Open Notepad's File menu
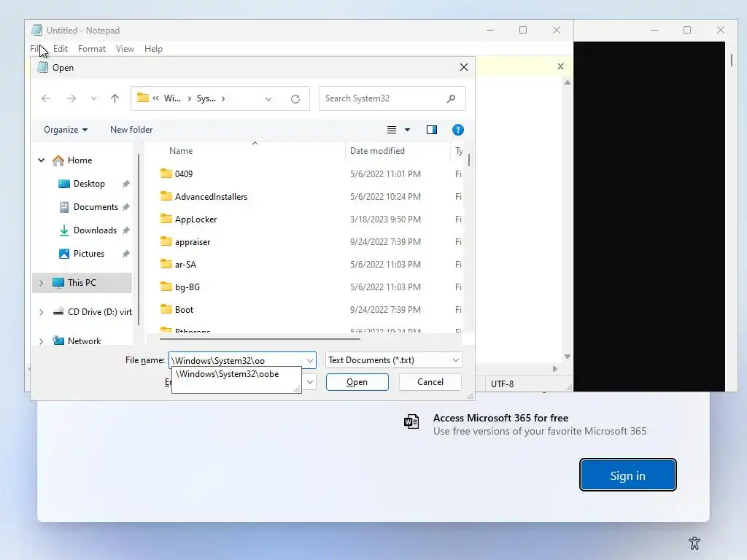Image resolution: width=747 pixels, height=560 pixels. [35, 49]
